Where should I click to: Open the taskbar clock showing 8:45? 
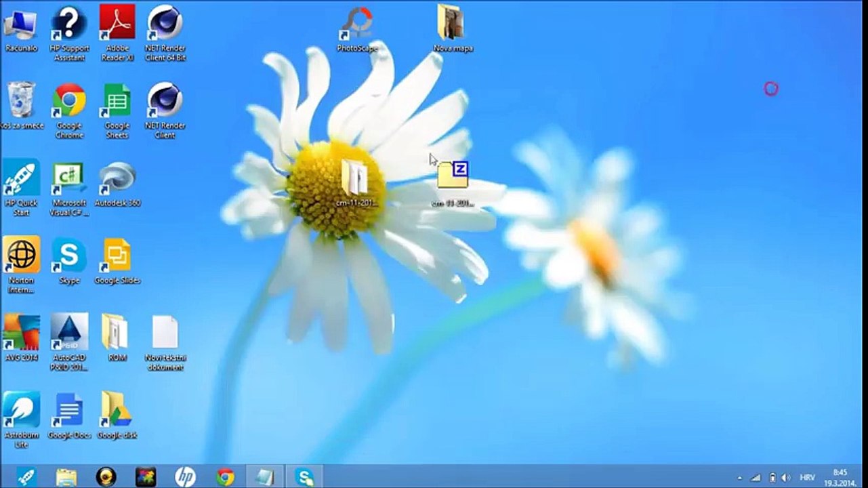click(x=840, y=477)
